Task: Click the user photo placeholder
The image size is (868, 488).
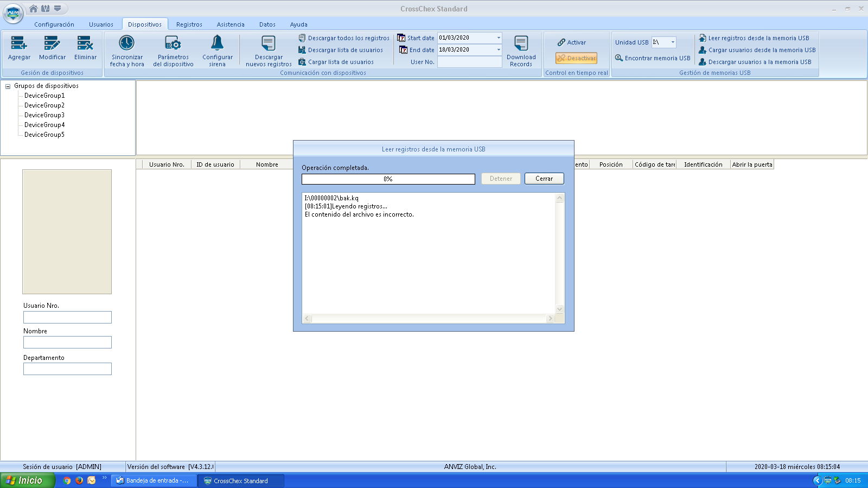Action: (67, 232)
